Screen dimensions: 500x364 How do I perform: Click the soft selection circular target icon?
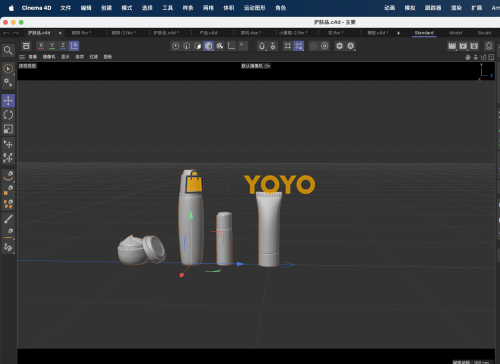pyautogui.click(x=325, y=46)
